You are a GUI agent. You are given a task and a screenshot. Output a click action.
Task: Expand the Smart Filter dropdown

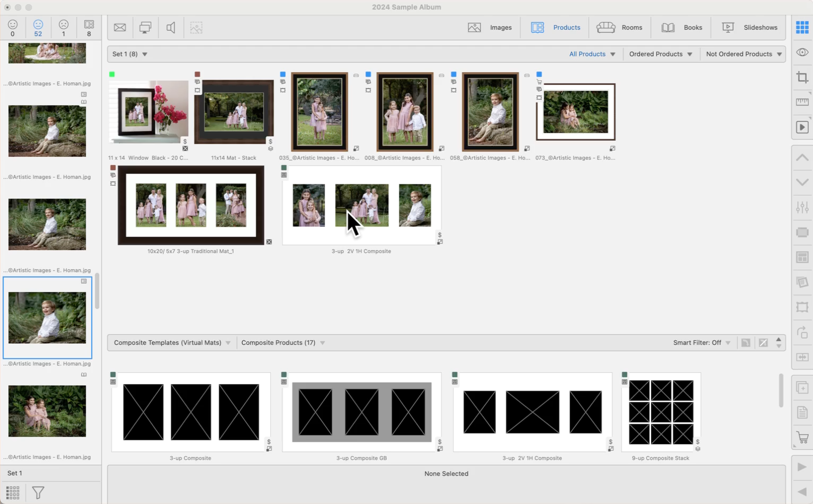point(702,343)
